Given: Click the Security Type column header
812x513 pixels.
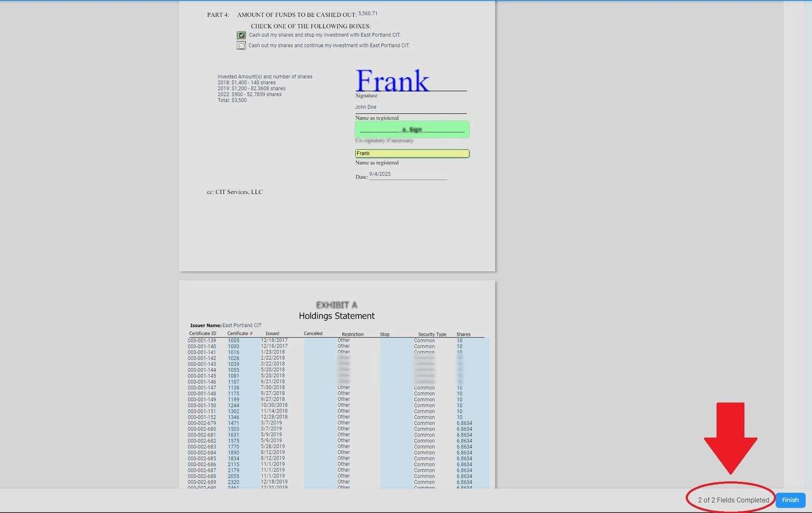Looking at the screenshot, I should coord(432,334).
